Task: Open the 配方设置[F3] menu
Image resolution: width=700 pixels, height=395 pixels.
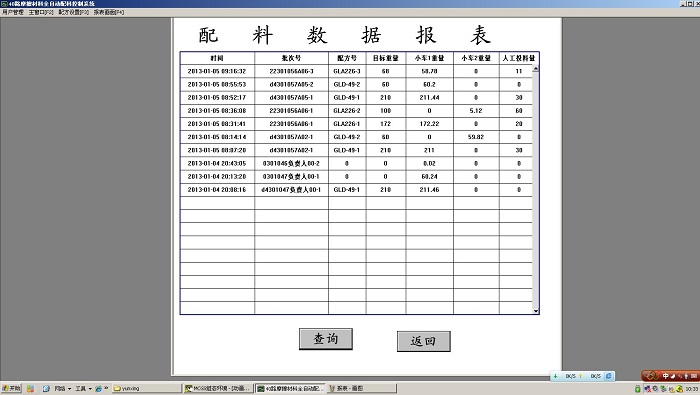Action: [73, 12]
